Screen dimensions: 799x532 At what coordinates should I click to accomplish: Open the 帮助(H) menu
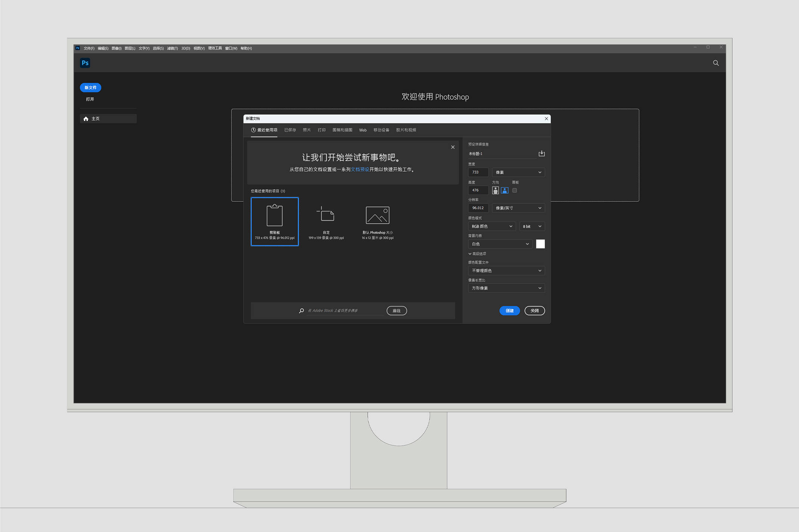246,48
